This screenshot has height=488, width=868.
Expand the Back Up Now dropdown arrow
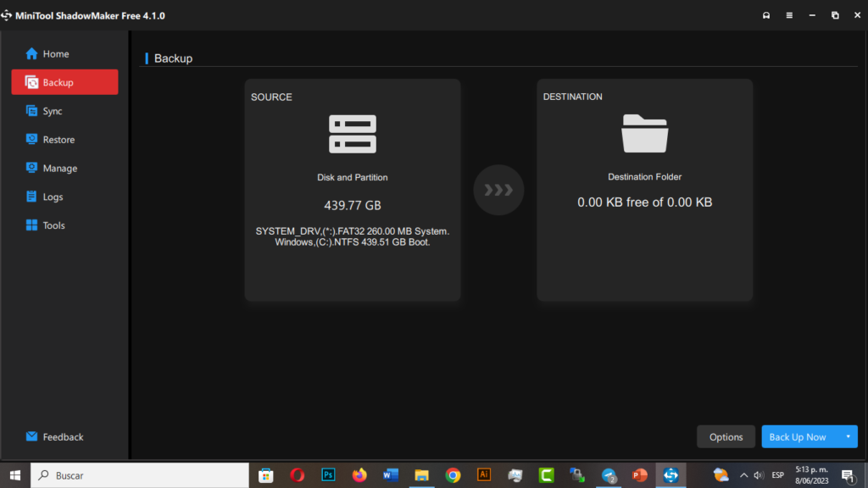click(848, 437)
